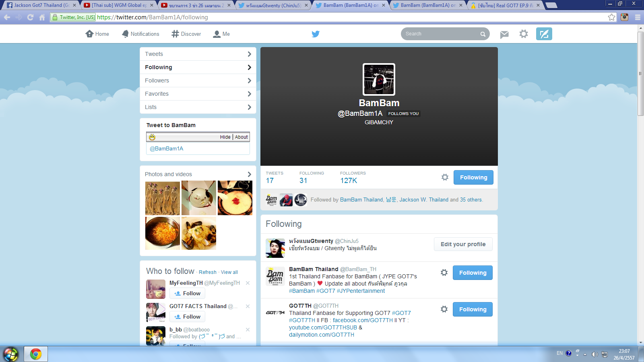Click the Instagram extension icon
644x362 pixels.
[x=624, y=17]
